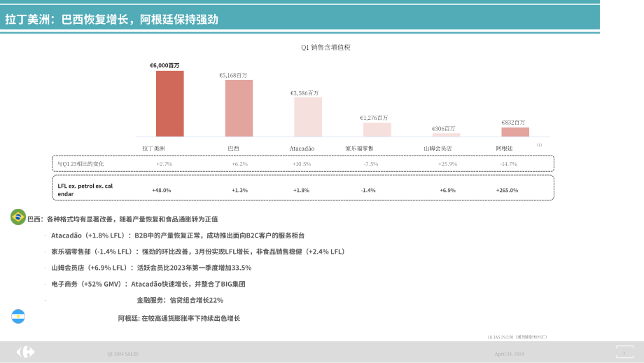Click the (1) IAS 29 footnote text
Viewport: 644px width, 363px height.
[x=517, y=337]
